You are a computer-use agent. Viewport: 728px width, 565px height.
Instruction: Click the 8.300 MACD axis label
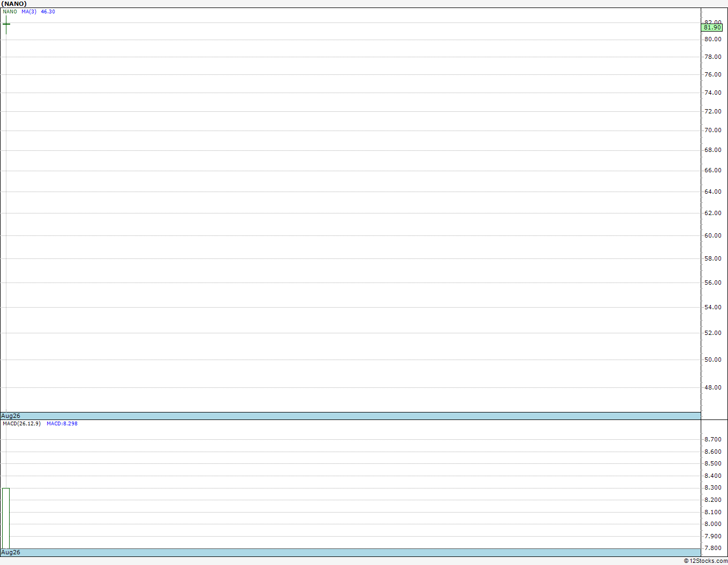pyautogui.click(x=712, y=487)
